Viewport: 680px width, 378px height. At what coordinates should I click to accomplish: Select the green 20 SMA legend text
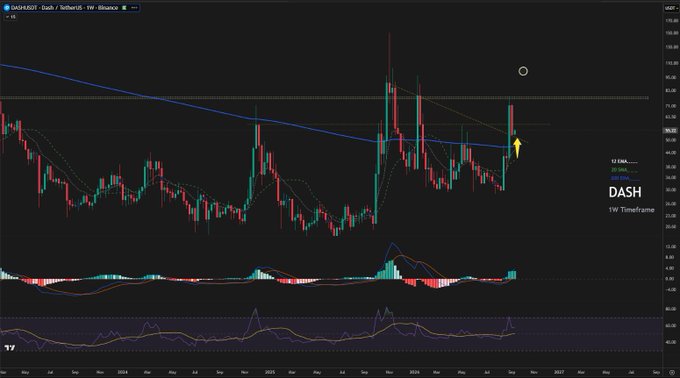tap(624, 170)
